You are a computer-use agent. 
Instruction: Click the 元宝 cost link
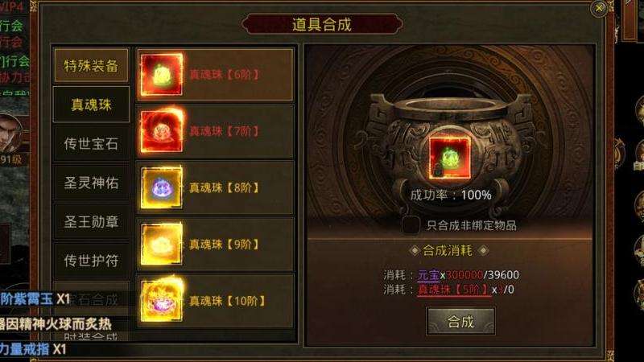[x=428, y=275]
